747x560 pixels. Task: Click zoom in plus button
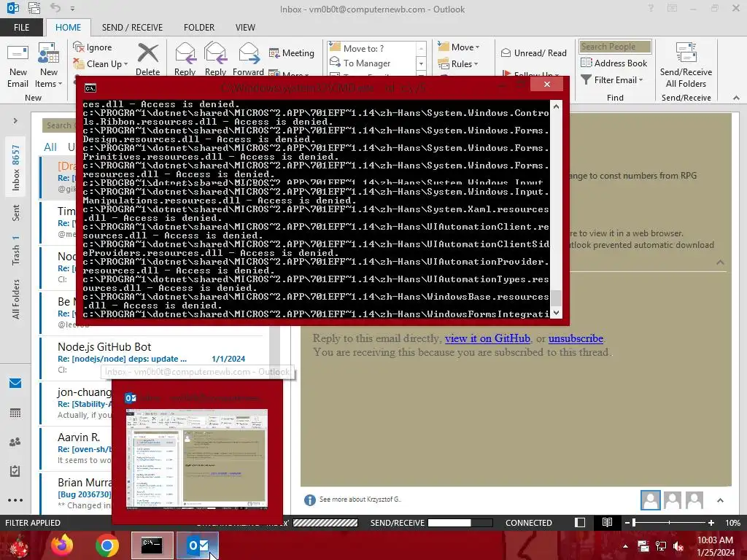[711, 522]
